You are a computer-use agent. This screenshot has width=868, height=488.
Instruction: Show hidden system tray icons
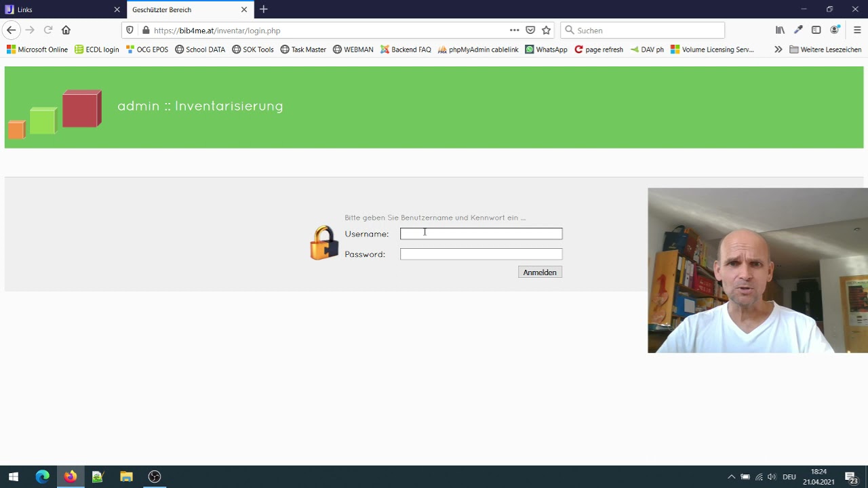pyautogui.click(x=731, y=477)
